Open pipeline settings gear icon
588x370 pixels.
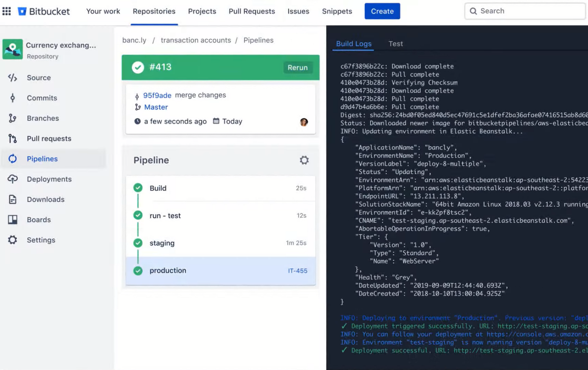coord(304,160)
